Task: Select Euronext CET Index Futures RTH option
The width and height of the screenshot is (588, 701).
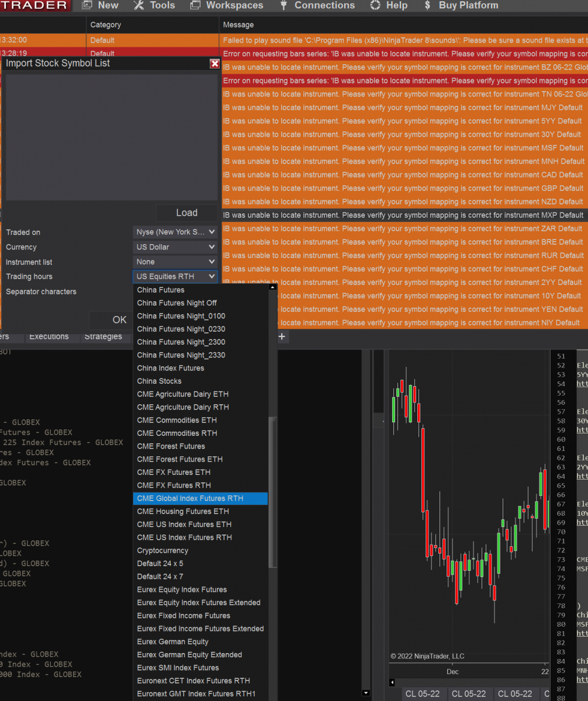Action: click(200, 681)
